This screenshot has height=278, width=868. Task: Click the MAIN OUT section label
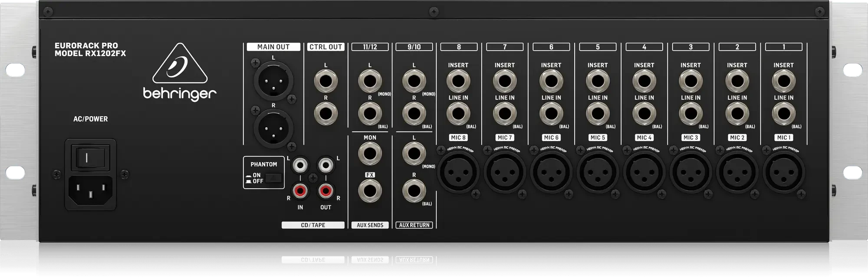(273, 47)
